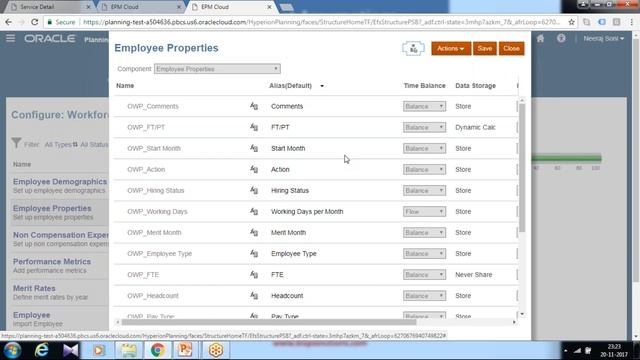
Task: Select the OWP_FTE name cell
Action: [143, 275]
